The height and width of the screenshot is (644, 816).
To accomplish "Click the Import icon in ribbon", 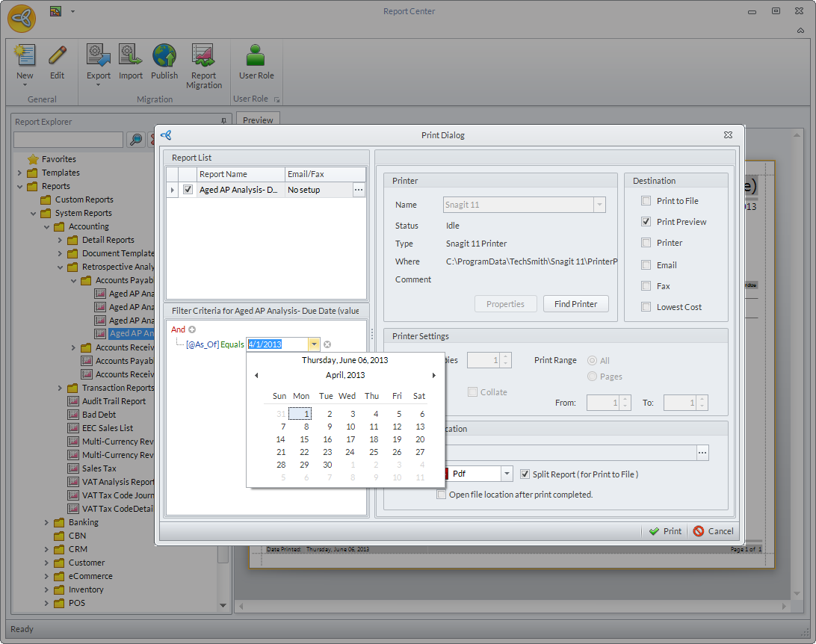I will coord(131,58).
